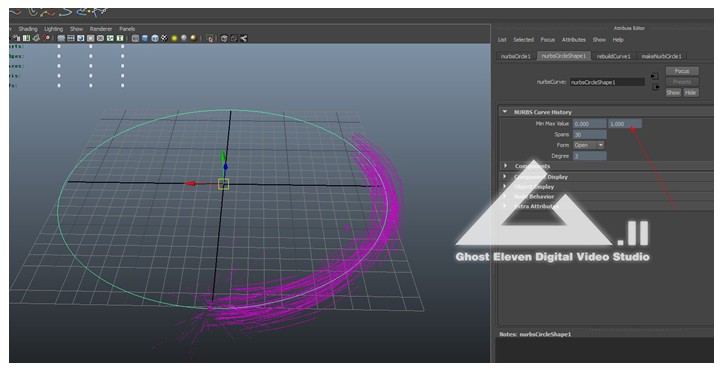Viewport: 720px width, 370px height.
Task: Toggle the safe action icon
Action: pyautogui.click(x=110, y=38)
